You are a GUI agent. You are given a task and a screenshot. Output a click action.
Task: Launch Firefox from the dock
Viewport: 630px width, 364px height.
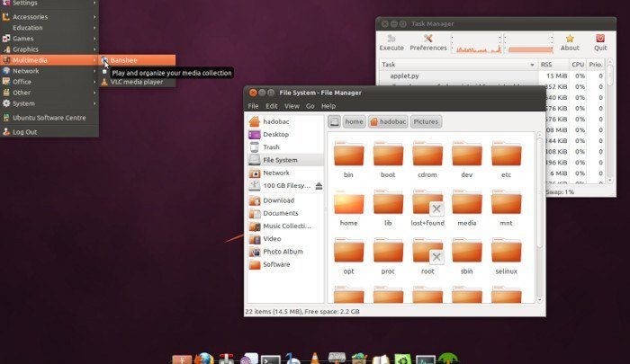coord(204,358)
